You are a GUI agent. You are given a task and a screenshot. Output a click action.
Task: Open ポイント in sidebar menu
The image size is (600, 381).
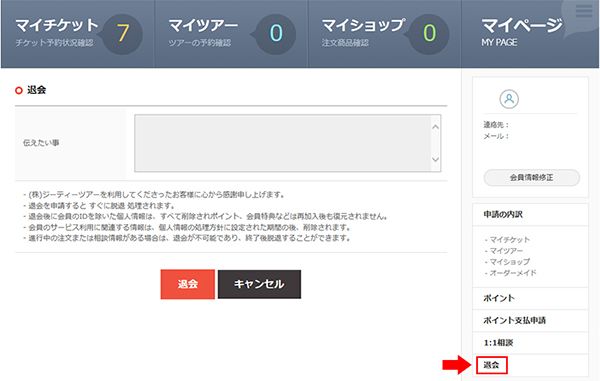click(530, 298)
